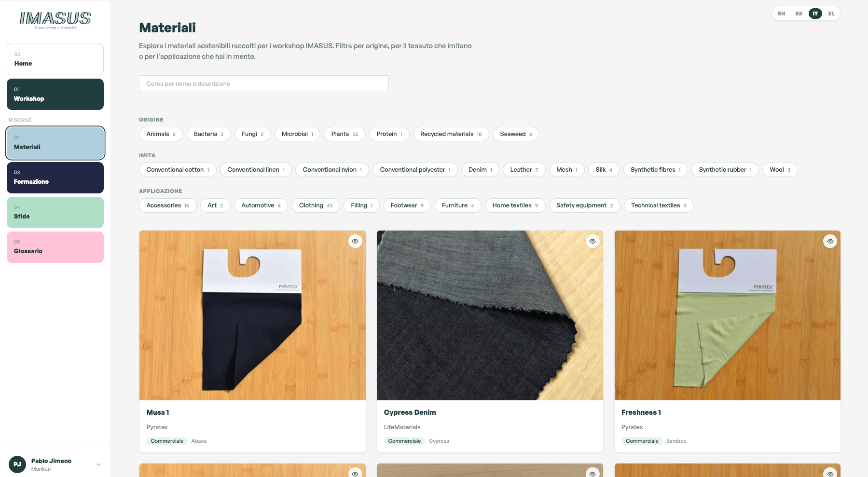Select Mesh imitation filter

pos(566,170)
